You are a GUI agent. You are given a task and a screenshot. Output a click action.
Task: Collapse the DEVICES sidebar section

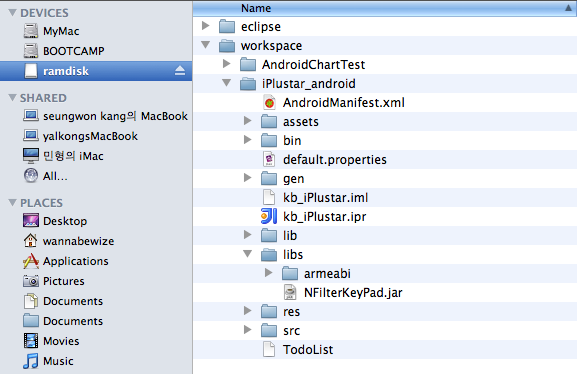(12, 13)
